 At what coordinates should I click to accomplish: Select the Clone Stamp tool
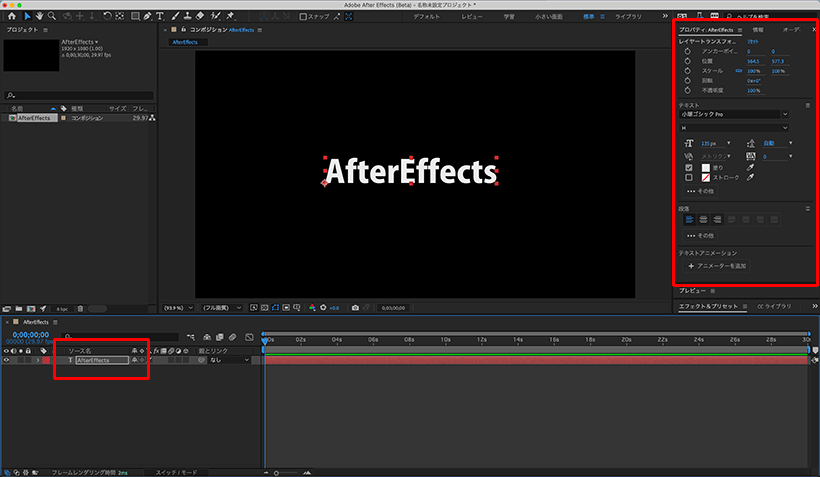[x=187, y=16]
